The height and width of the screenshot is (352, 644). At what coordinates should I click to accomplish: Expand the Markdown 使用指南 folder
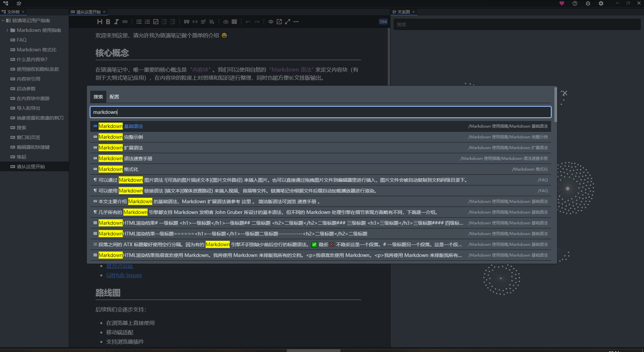(x=7, y=30)
